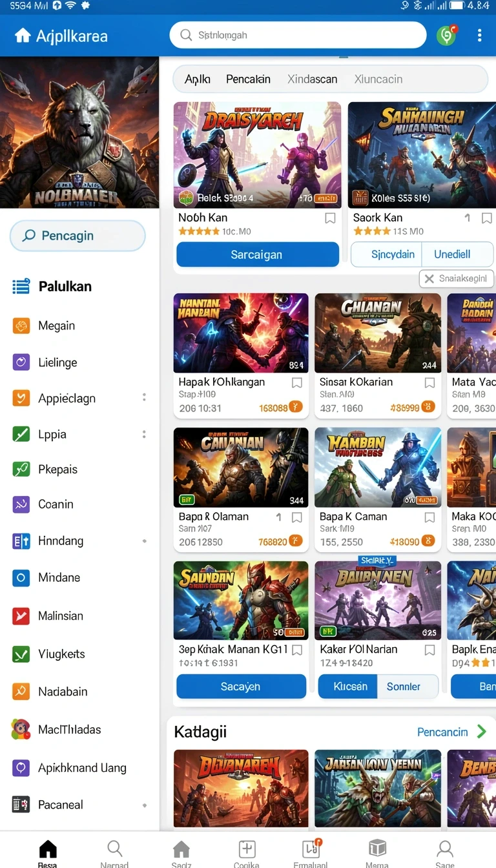Open the Kaker KOI Narian thumbnail
The width and height of the screenshot is (496, 868).
(378, 600)
